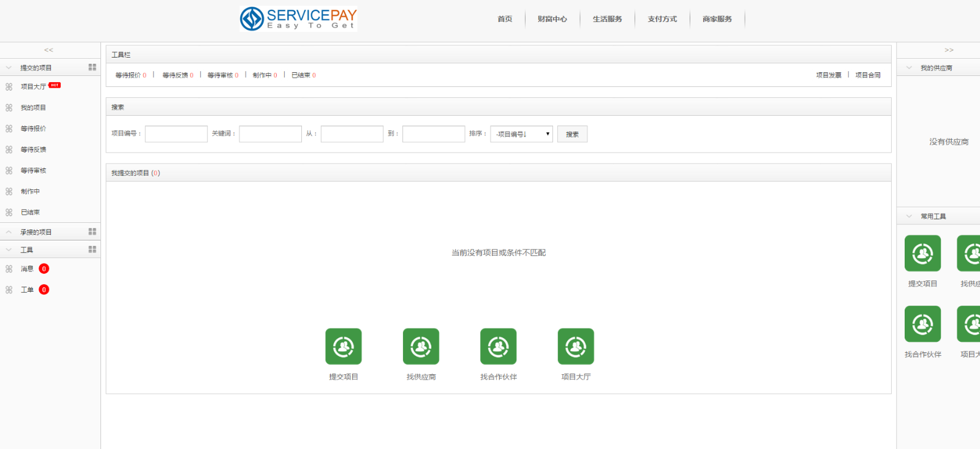Collapse the left sidebar with << arrow

49,50
